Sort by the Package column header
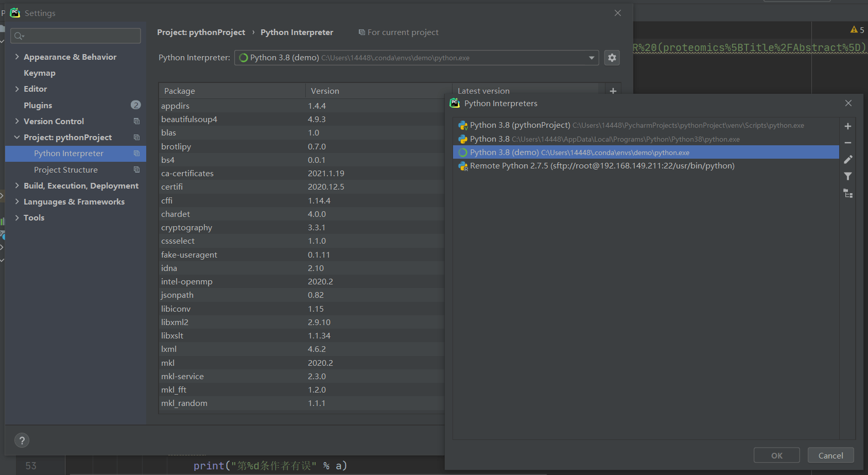This screenshot has width=868, height=475. pos(232,91)
